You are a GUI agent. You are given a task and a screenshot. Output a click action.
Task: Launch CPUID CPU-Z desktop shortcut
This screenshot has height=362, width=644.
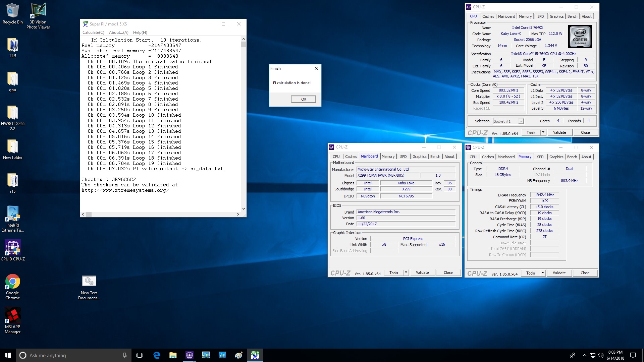pos(12,251)
